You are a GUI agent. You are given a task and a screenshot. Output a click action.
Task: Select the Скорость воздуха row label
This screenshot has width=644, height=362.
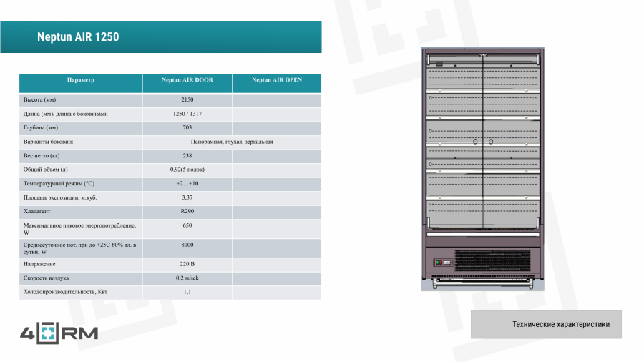click(47, 278)
